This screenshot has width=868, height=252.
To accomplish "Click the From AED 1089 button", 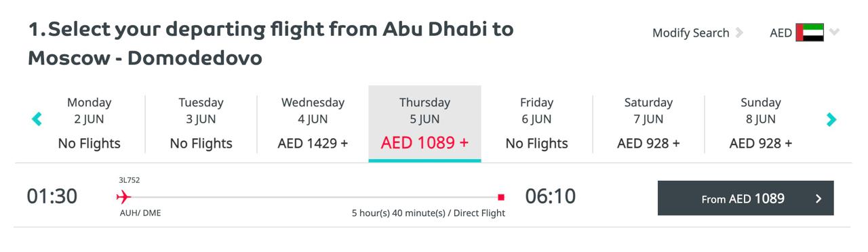I will pos(746,198).
